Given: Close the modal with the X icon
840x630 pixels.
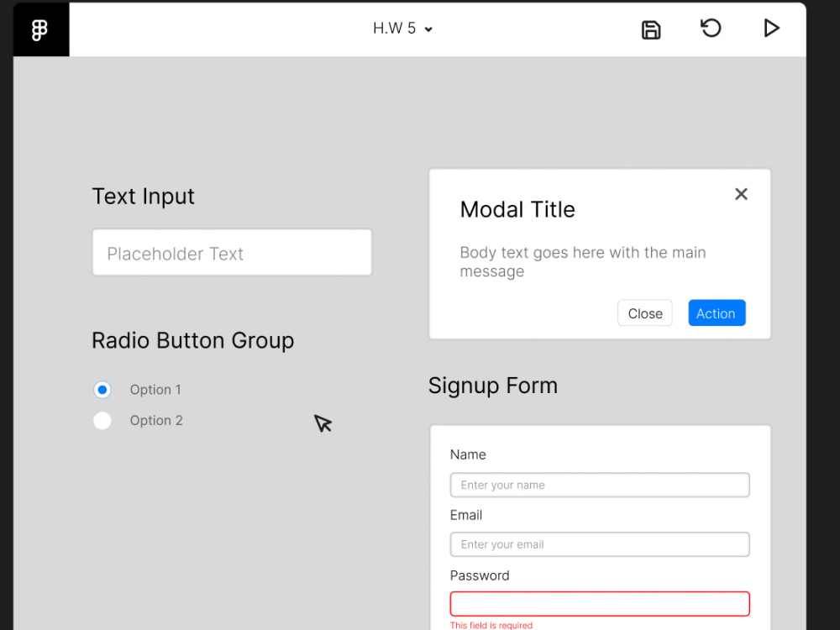Looking at the screenshot, I should coord(741,194).
